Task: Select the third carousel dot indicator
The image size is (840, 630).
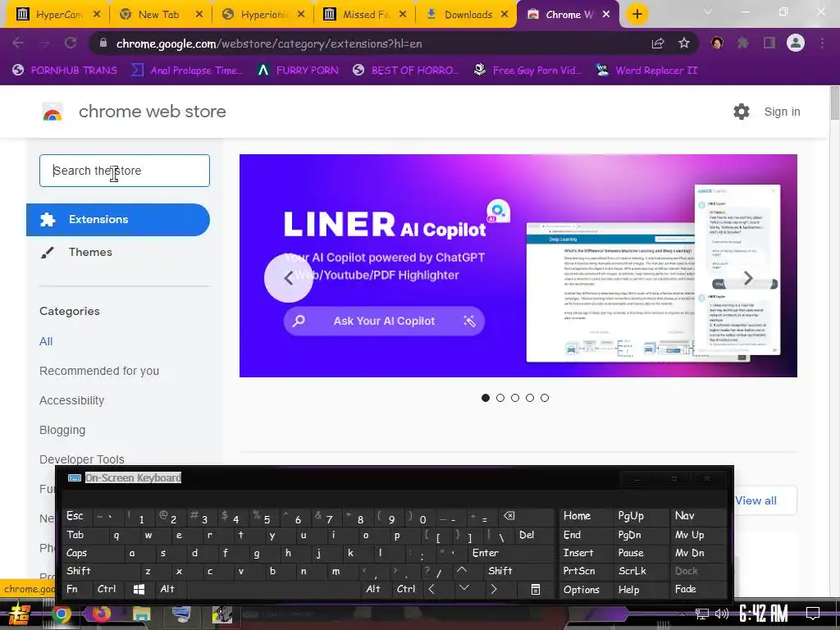Action: point(515,398)
